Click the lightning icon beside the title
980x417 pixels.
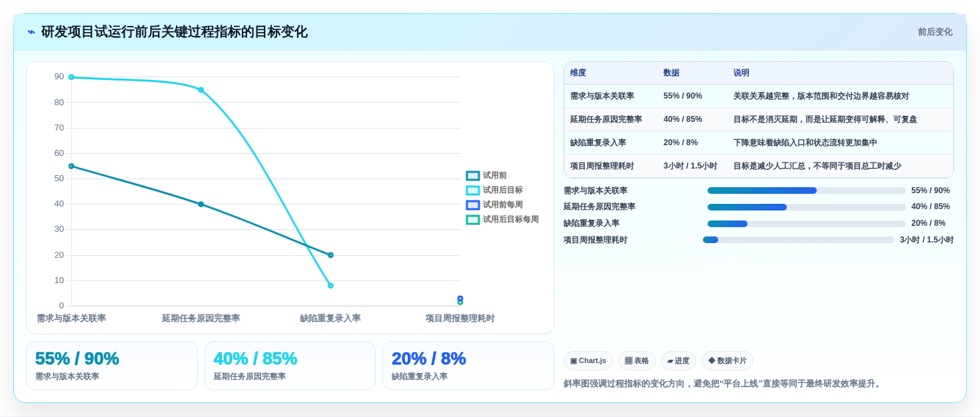click(x=31, y=32)
